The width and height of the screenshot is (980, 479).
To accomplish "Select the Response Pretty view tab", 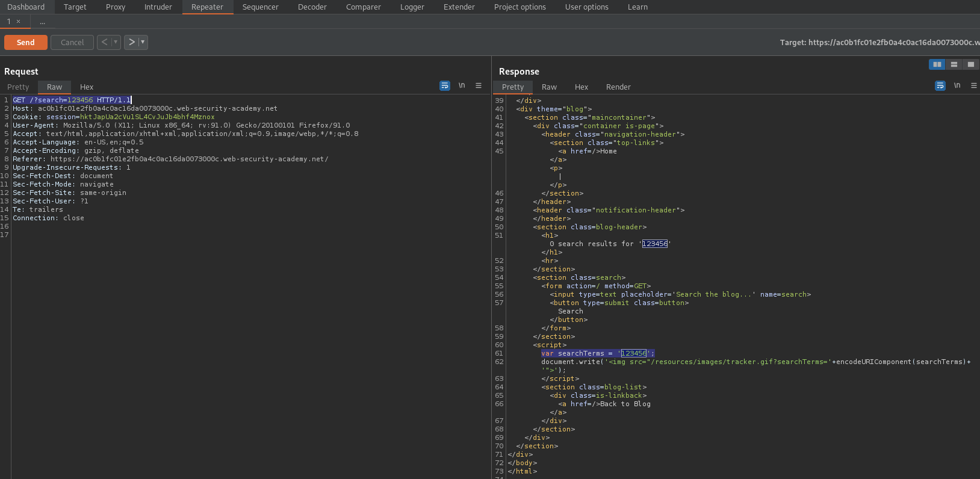I will pos(513,87).
